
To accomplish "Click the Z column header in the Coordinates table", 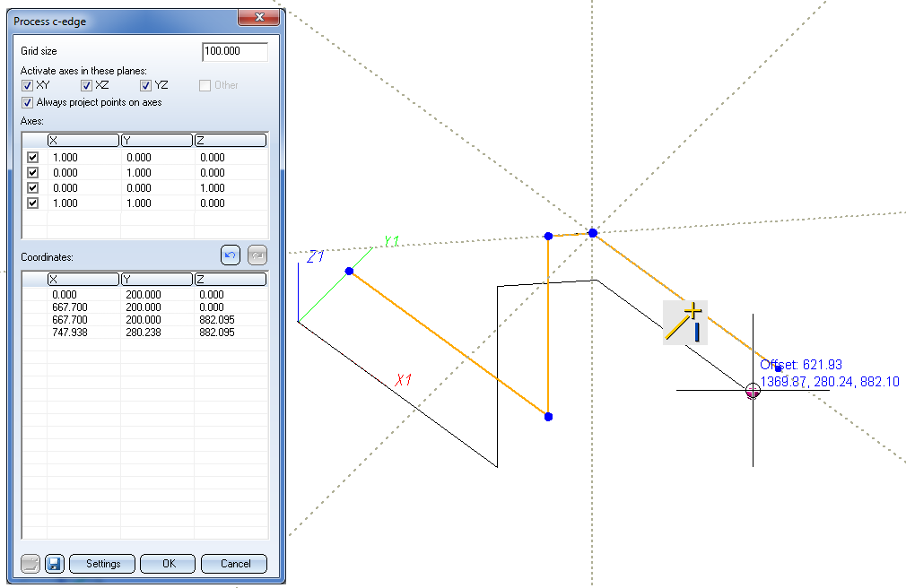I will (230, 279).
